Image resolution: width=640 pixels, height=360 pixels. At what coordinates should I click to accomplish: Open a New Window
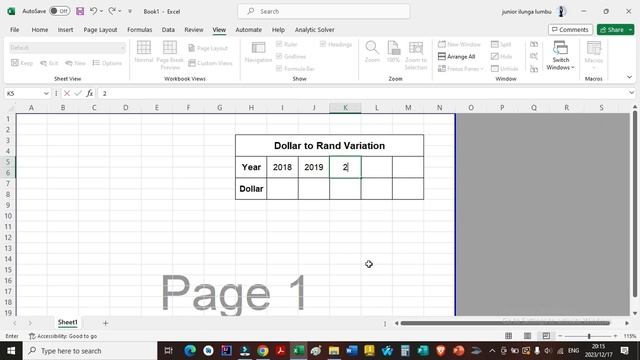click(459, 44)
